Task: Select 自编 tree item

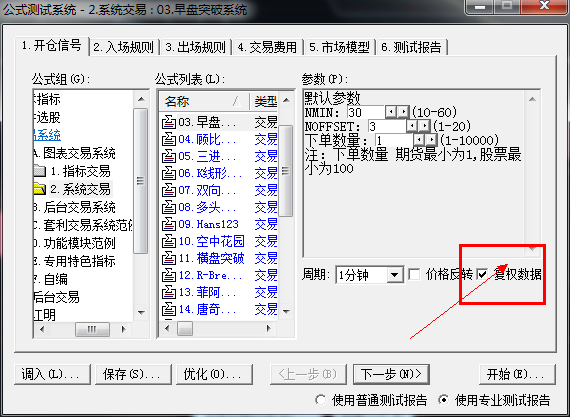Action: (x=51, y=279)
